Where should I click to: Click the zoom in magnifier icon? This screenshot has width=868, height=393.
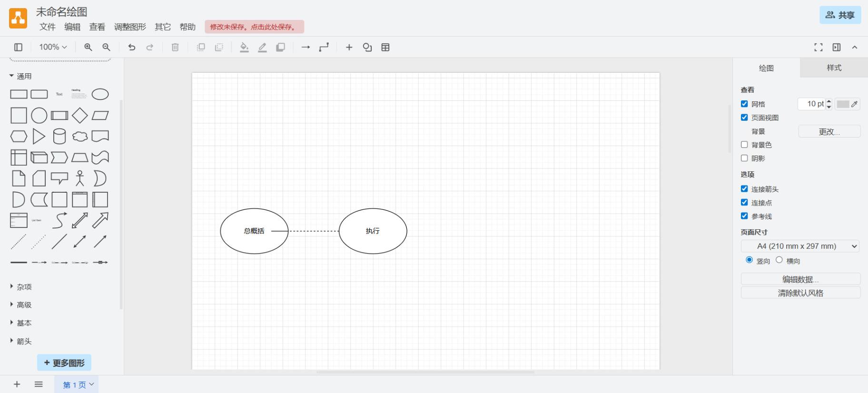point(88,47)
